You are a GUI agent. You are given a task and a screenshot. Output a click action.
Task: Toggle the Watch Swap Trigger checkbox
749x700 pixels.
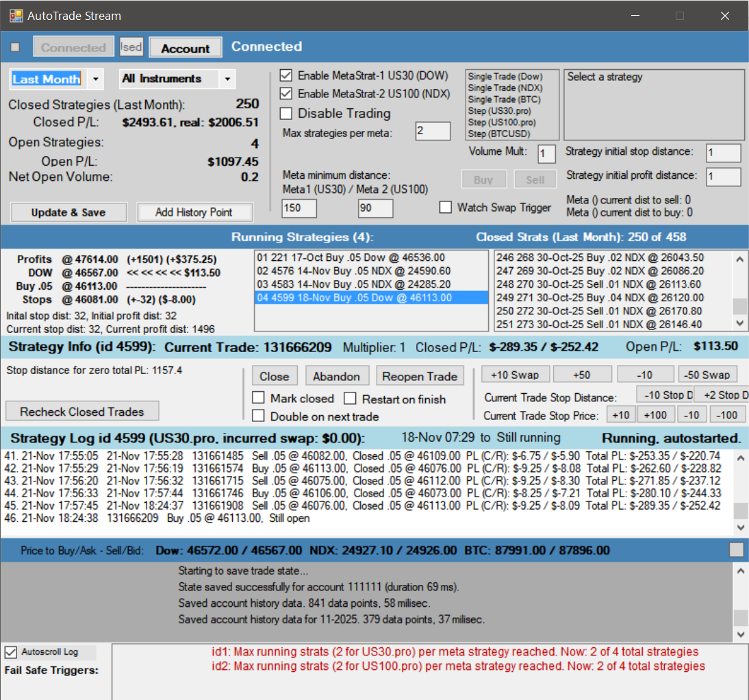coord(446,208)
